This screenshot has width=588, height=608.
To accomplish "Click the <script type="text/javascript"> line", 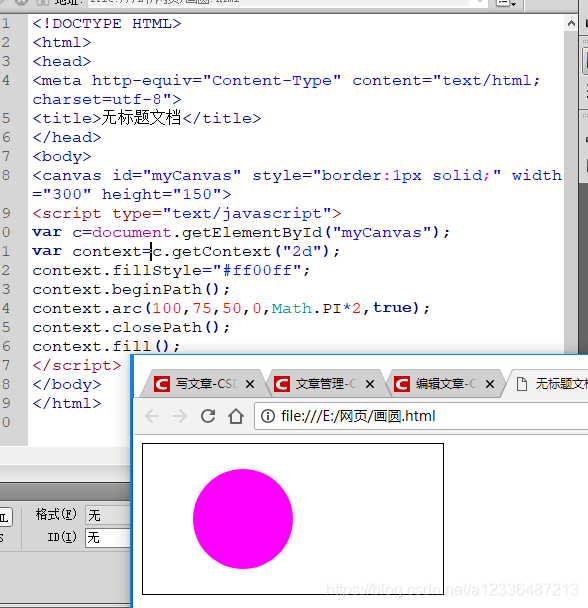I will click(x=187, y=213).
